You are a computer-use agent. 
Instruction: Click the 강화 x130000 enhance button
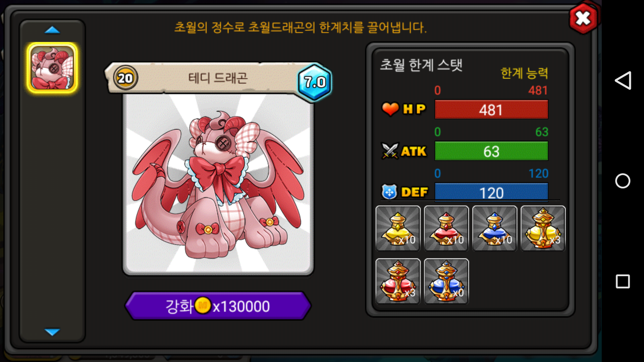(x=218, y=306)
